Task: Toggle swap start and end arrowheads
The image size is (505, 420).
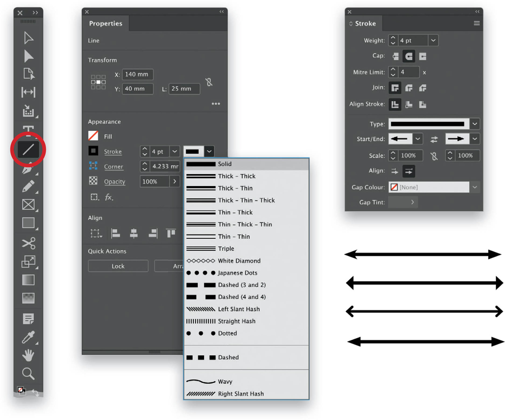Action: pos(434,139)
